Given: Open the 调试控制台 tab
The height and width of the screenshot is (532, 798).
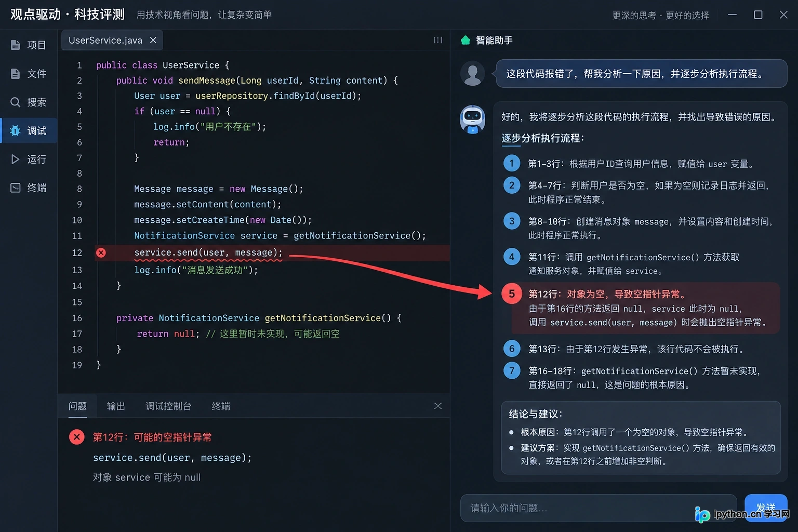Looking at the screenshot, I should pyautogui.click(x=168, y=406).
